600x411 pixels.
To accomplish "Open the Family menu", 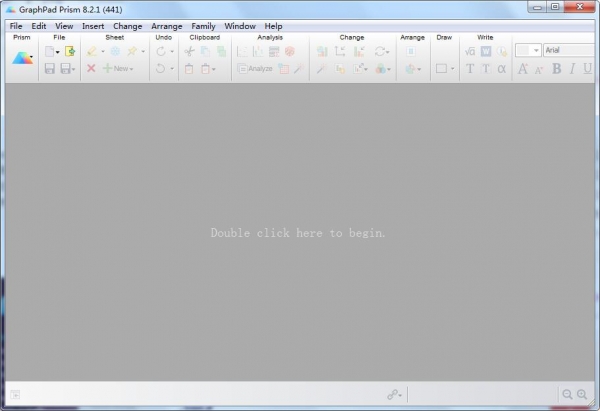I will pyautogui.click(x=203, y=25).
